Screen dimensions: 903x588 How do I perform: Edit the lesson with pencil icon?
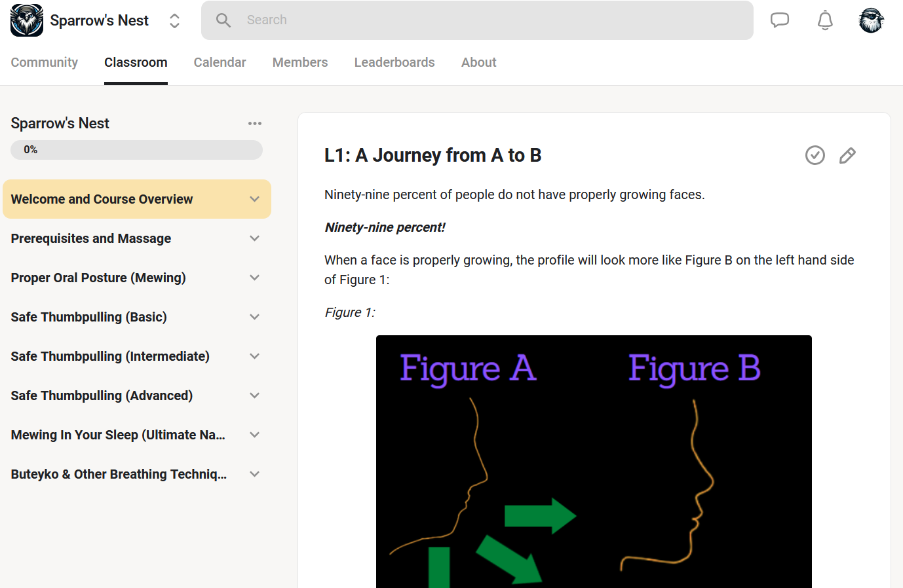click(847, 155)
